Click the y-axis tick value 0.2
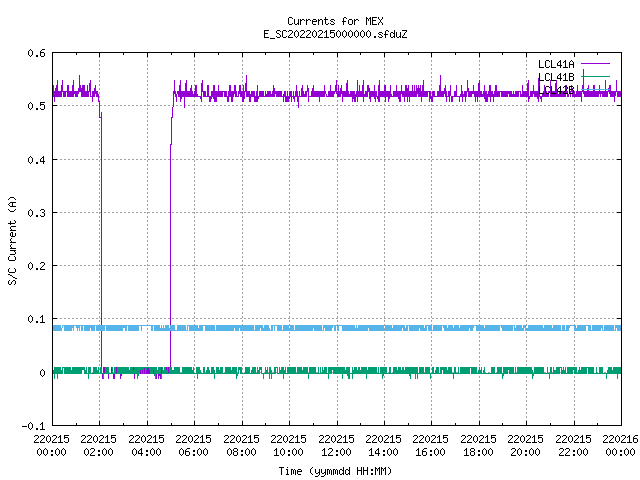640x480 pixels. tap(36, 266)
